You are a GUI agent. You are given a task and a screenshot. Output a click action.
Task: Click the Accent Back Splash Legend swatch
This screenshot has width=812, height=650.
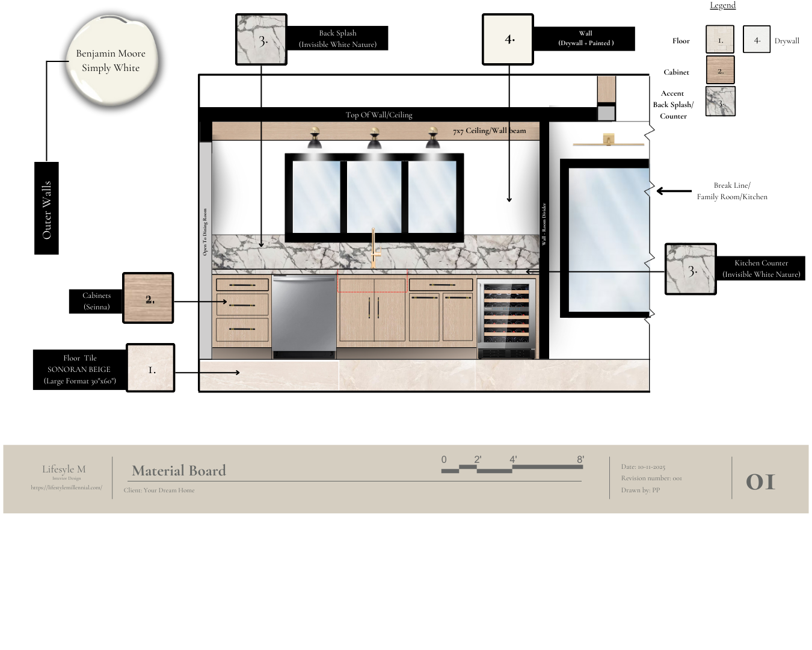(720, 101)
